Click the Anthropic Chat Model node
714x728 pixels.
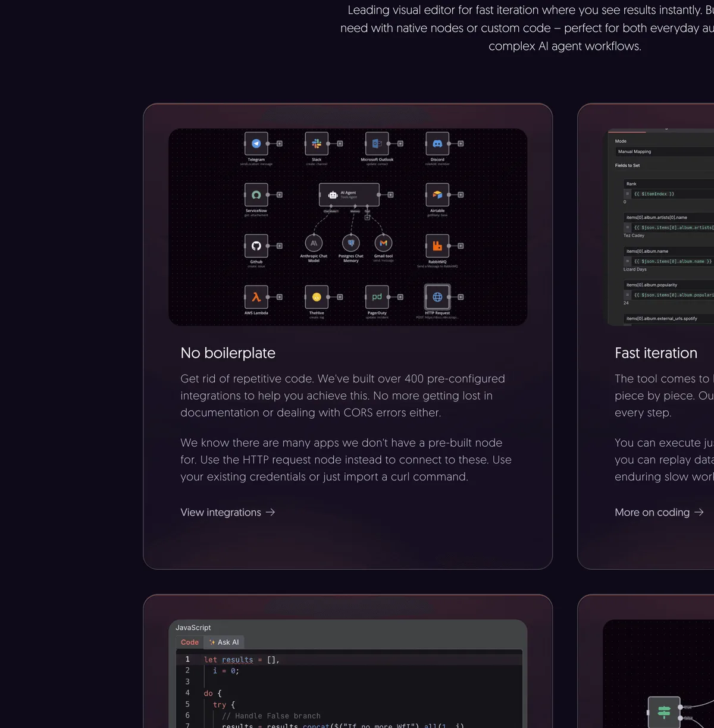point(314,243)
